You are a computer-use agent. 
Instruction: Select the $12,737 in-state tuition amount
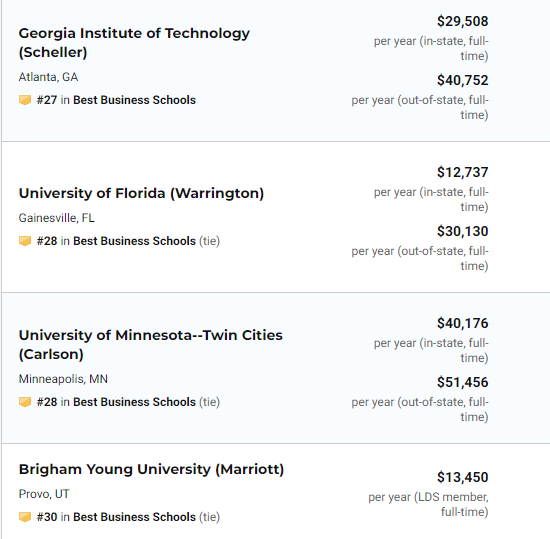point(462,173)
